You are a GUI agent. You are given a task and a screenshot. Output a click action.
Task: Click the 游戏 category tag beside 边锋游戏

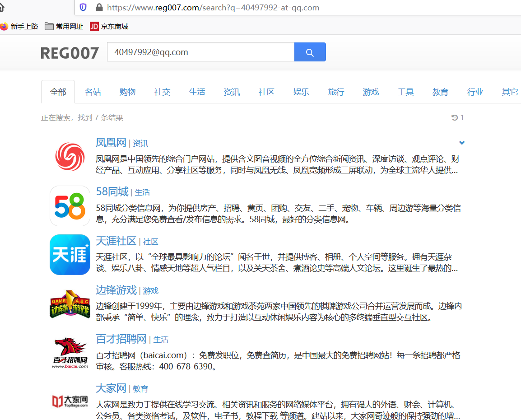point(150,291)
